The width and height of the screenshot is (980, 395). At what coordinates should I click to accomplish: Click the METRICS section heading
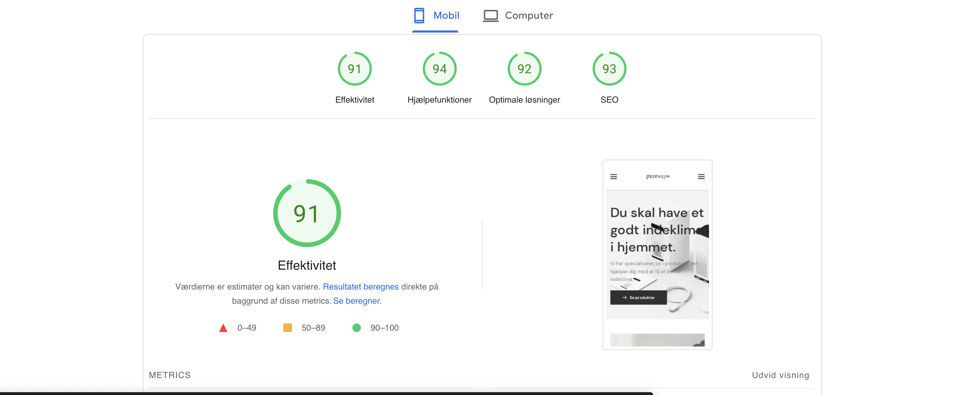coord(170,375)
